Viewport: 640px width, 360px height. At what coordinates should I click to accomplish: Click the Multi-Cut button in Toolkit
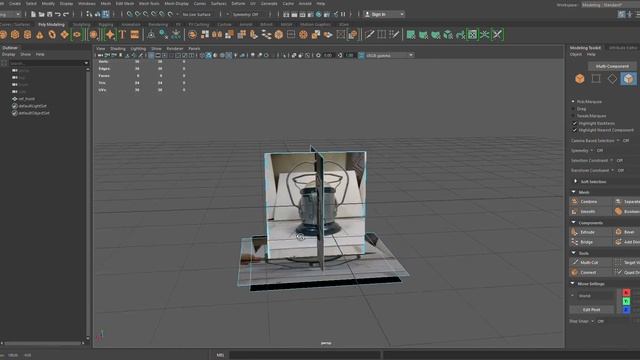click(x=591, y=262)
